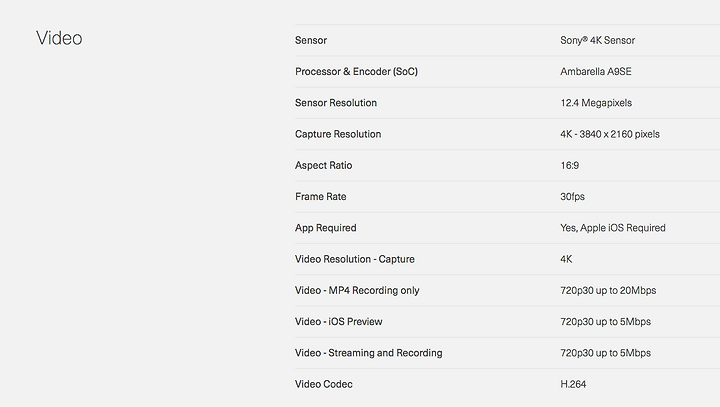The image size is (720, 407).
Task: Click the Ambarella A9SE value
Action: pos(596,72)
